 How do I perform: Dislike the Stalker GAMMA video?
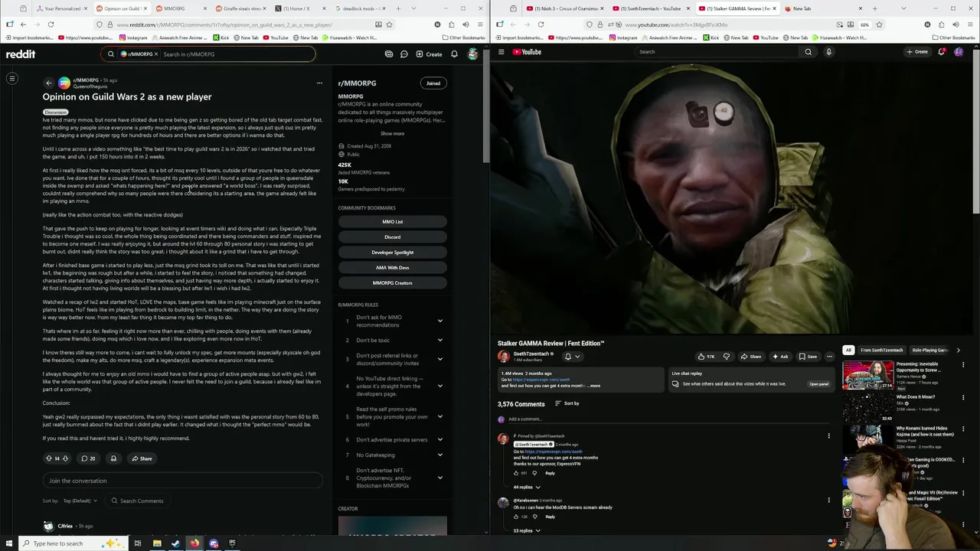click(727, 357)
